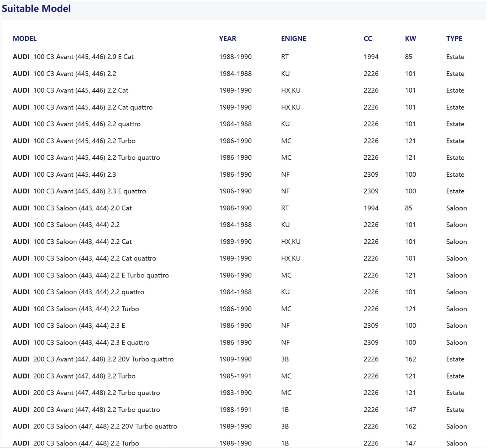Click the YEAR column header

click(228, 38)
